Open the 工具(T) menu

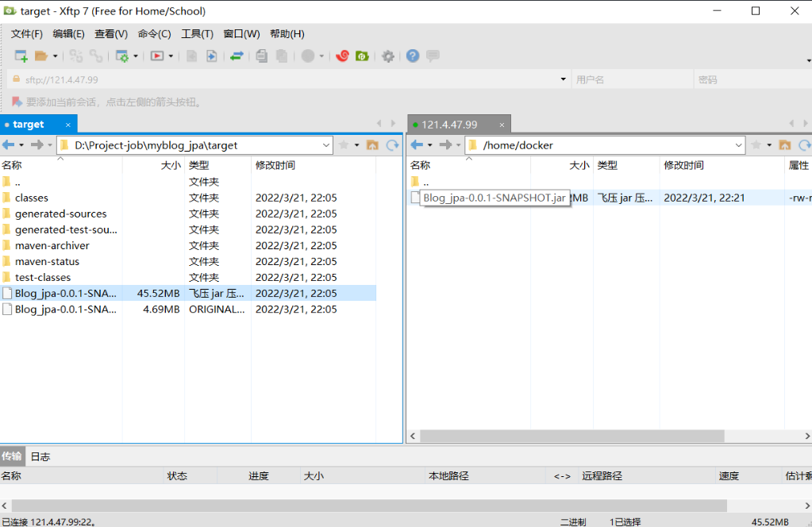click(198, 33)
